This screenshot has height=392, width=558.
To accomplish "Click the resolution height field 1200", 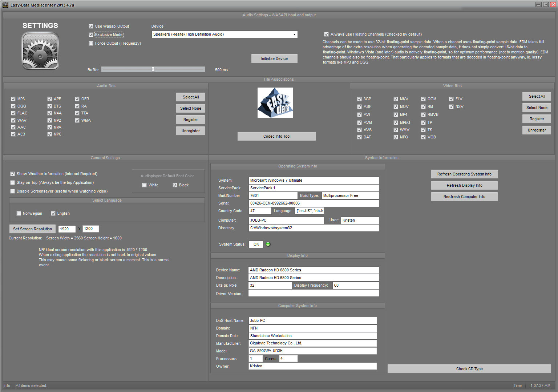I will (91, 229).
